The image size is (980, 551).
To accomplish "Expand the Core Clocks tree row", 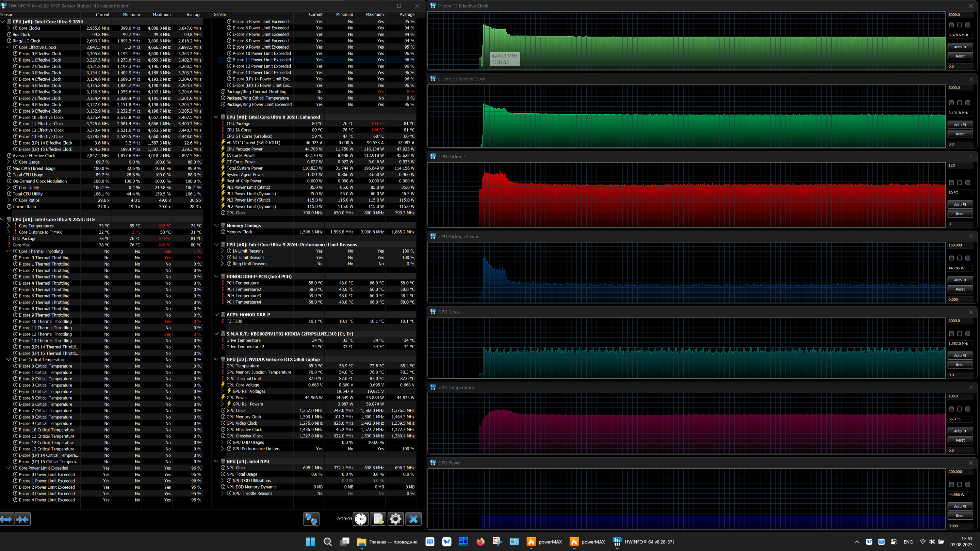I will pos(8,28).
